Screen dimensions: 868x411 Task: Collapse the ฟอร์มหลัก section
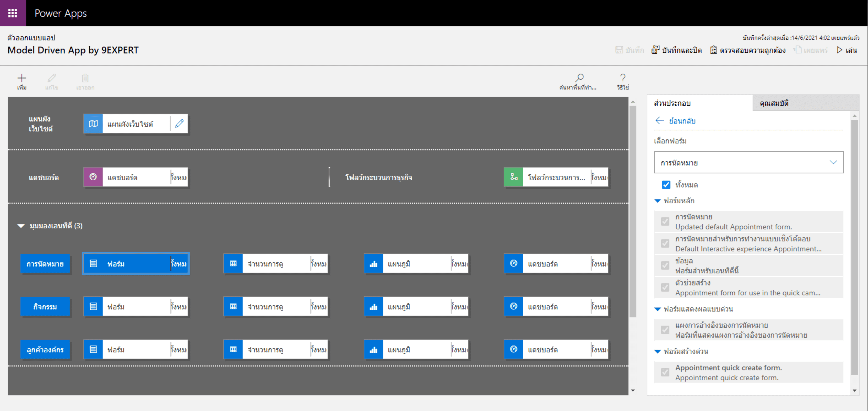[657, 201]
